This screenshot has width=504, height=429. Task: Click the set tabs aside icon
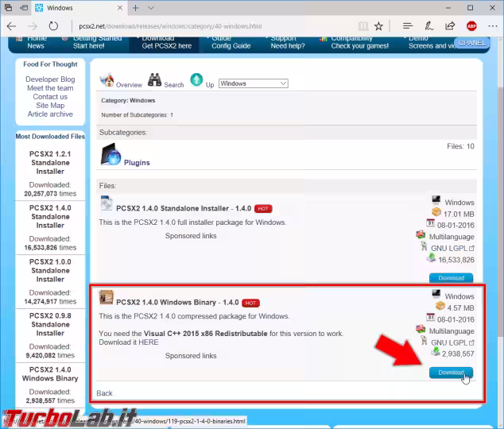pyautogui.click(x=24, y=8)
